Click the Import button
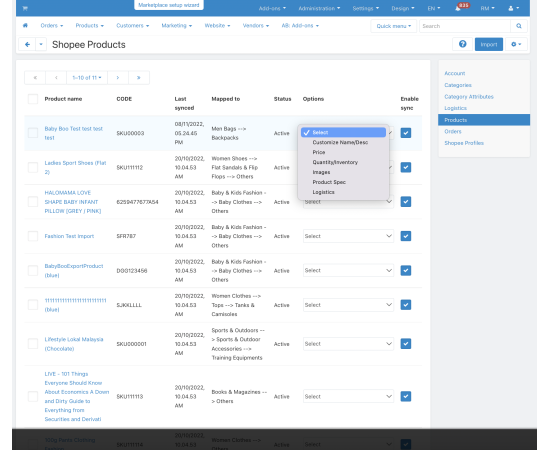The width and height of the screenshot is (550, 450). click(x=489, y=44)
